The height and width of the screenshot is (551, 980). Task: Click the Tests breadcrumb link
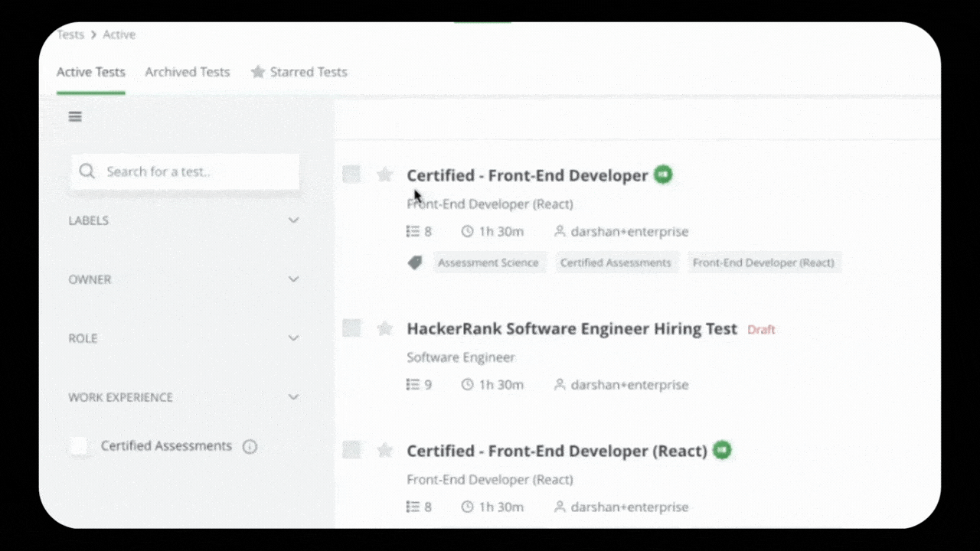pyautogui.click(x=70, y=34)
